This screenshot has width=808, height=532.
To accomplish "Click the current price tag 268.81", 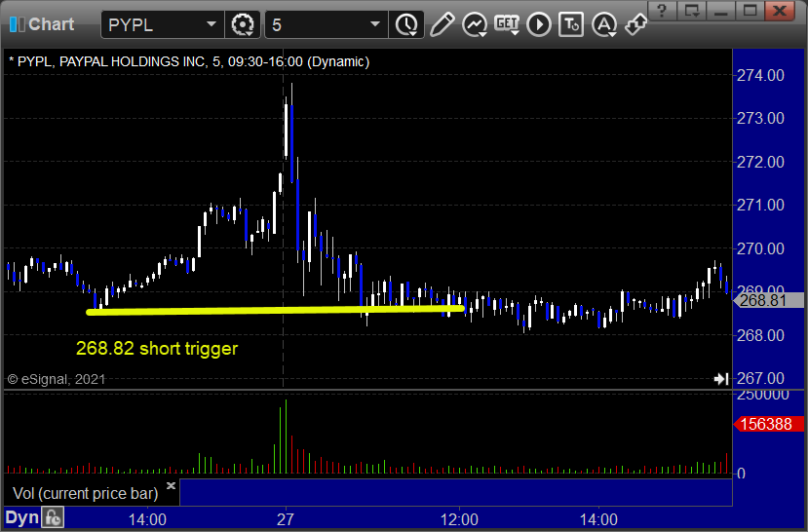I will [x=768, y=300].
